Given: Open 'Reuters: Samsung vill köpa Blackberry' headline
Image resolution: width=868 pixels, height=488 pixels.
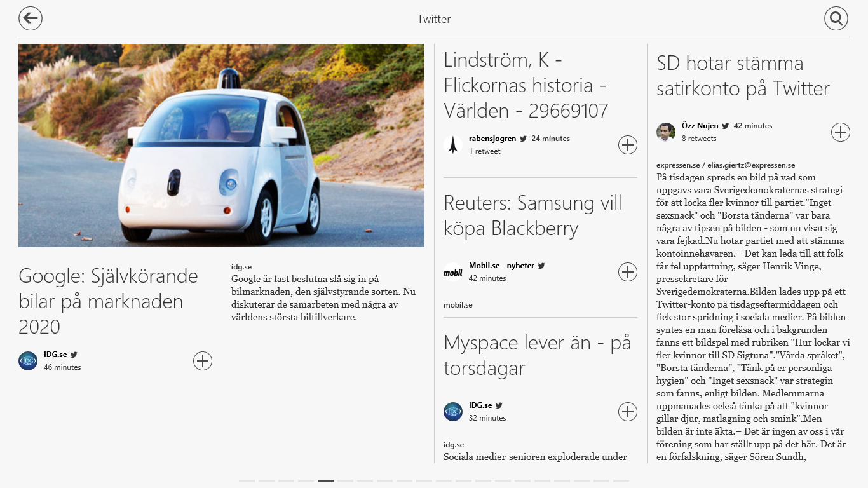Looking at the screenshot, I should pyautogui.click(x=532, y=215).
